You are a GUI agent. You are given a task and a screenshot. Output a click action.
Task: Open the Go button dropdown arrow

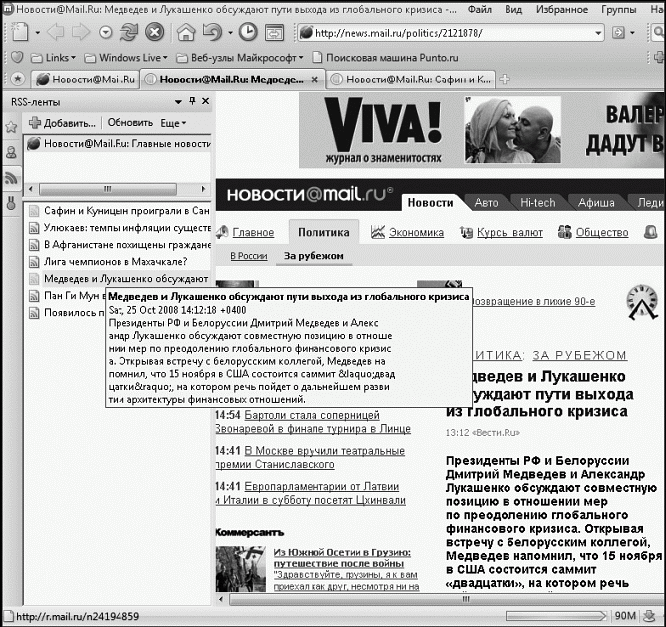(x=633, y=33)
